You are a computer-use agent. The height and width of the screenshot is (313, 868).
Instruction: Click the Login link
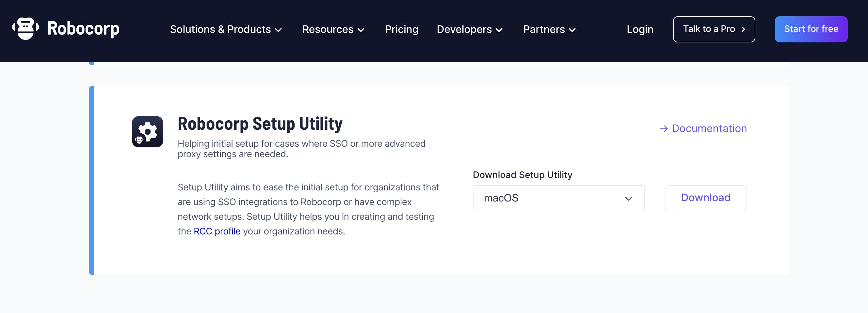[x=640, y=29]
